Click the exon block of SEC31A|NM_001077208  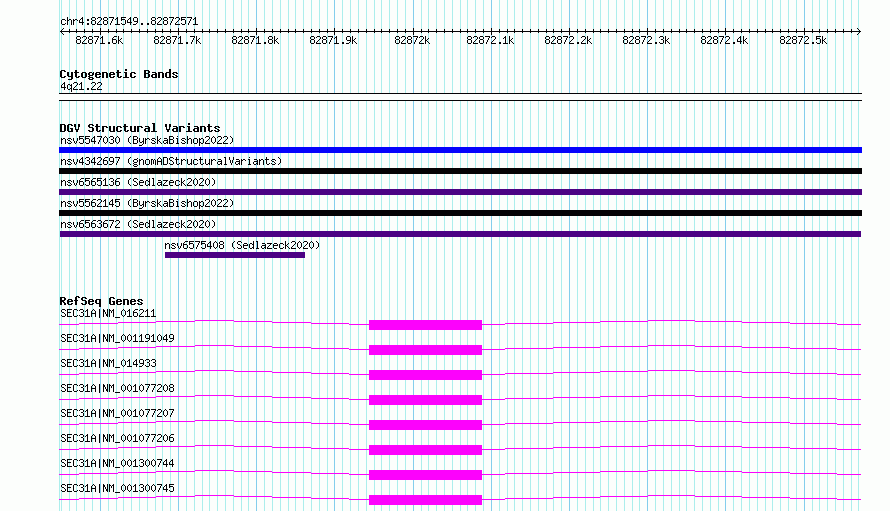[425, 400]
